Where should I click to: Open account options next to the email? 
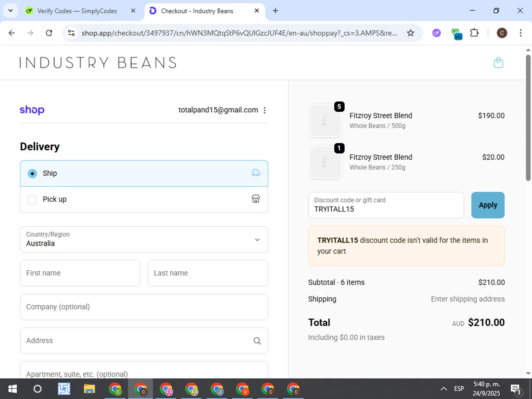coord(265,110)
